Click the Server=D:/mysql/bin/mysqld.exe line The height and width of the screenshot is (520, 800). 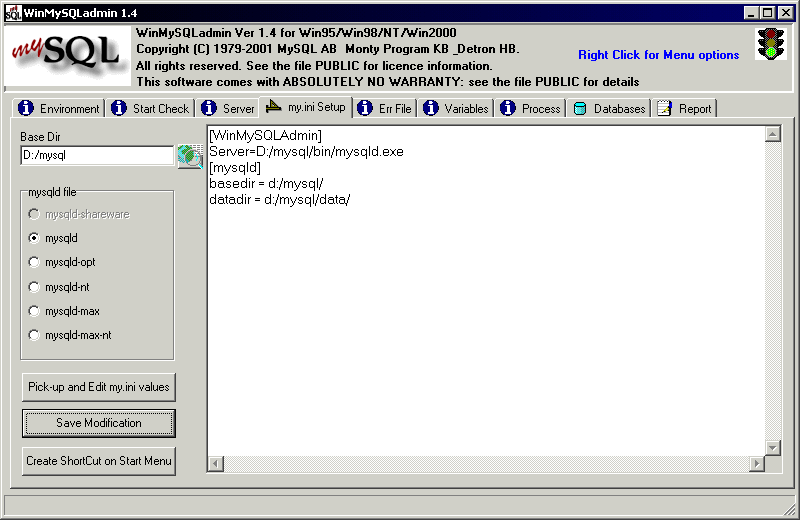(x=306, y=152)
